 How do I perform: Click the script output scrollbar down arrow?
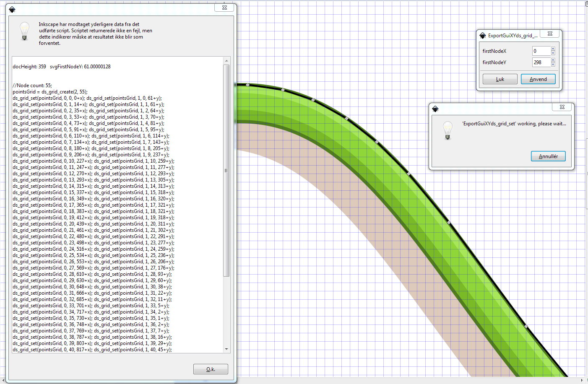pyautogui.click(x=226, y=349)
